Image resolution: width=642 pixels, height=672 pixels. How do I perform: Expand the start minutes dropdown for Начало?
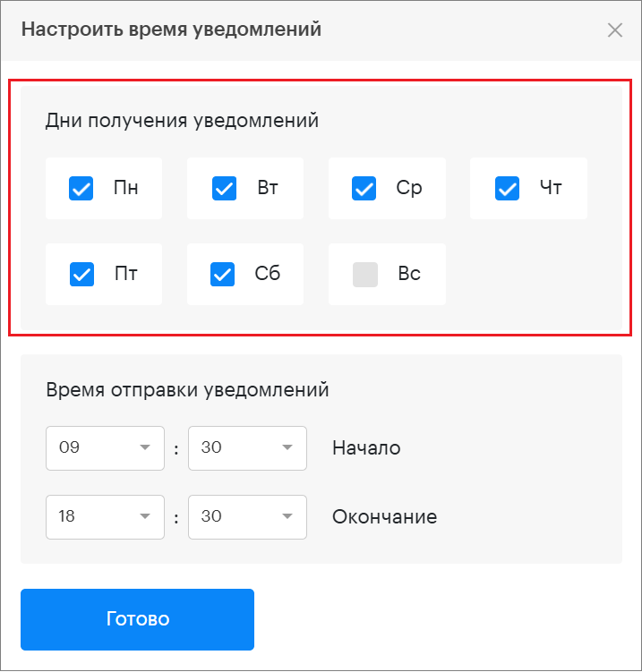click(x=247, y=448)
